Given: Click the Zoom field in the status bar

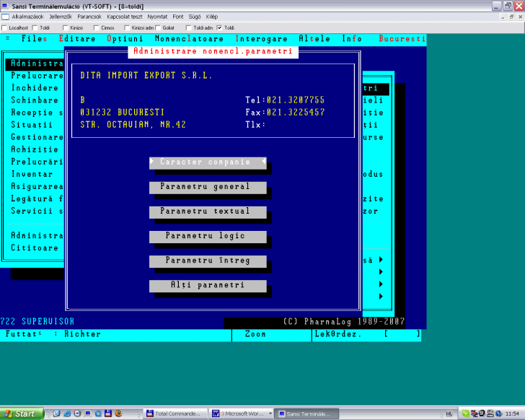Looking at the screenshot, I should point(272,334).
